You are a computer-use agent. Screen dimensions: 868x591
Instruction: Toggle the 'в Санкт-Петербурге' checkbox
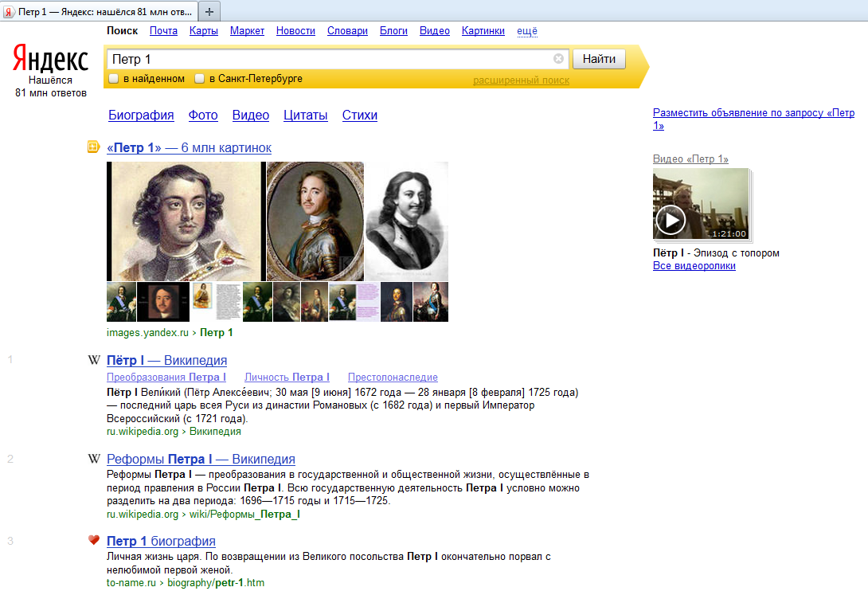click(x=199, y=79)
